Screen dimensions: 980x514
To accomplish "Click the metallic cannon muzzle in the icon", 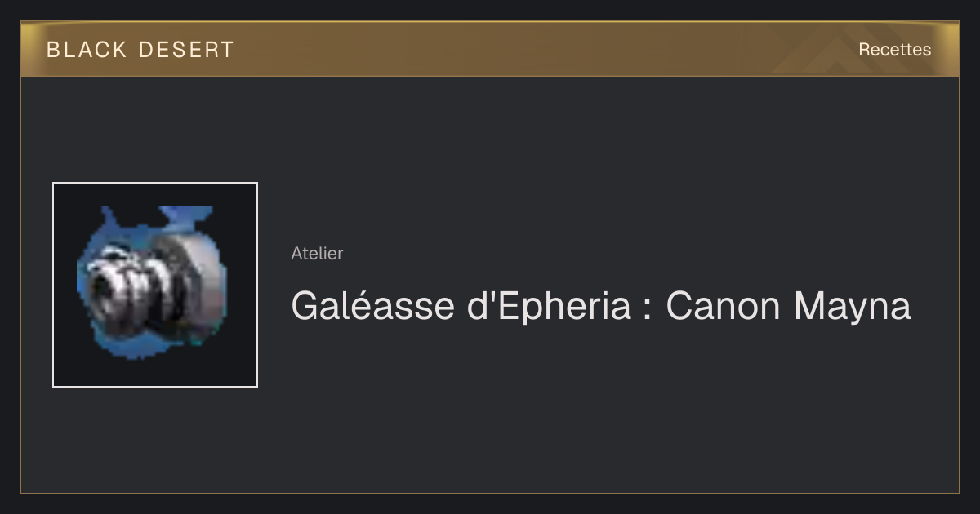I will pos(112,285).
